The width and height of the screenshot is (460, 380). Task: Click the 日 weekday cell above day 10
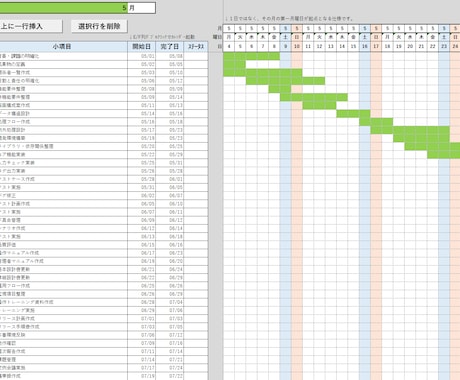pos(297,37)
